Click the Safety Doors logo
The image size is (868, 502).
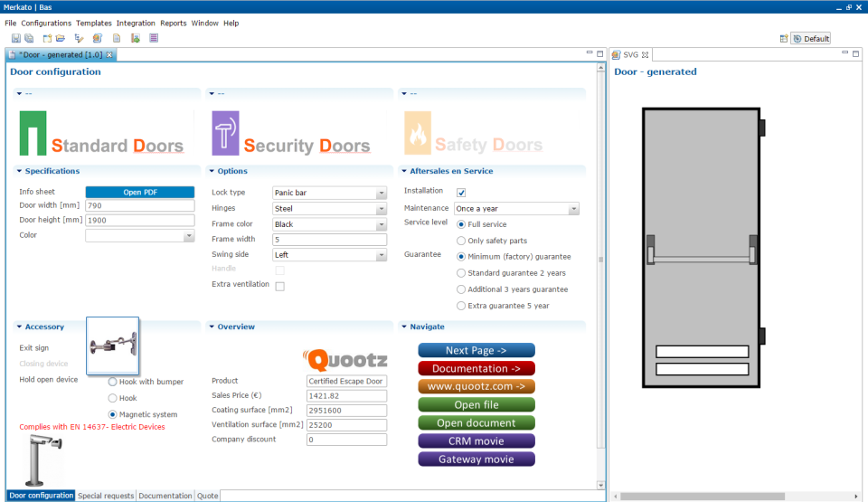coord(473,134)
